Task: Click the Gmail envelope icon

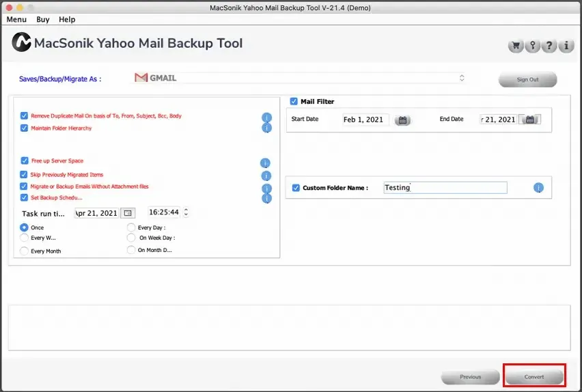Action: point(141,78)
